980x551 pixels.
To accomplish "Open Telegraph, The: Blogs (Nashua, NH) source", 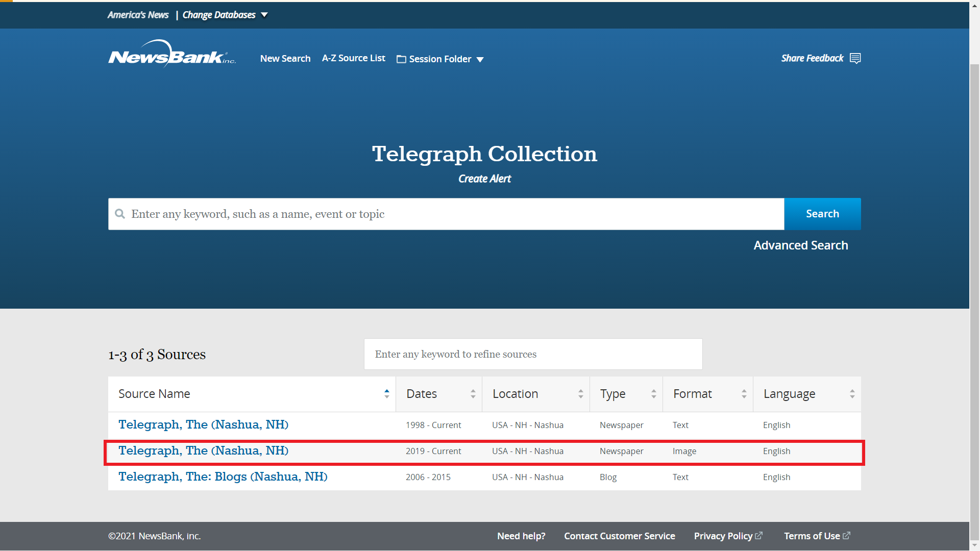I will pyautogui.click(x=223, y=477).
